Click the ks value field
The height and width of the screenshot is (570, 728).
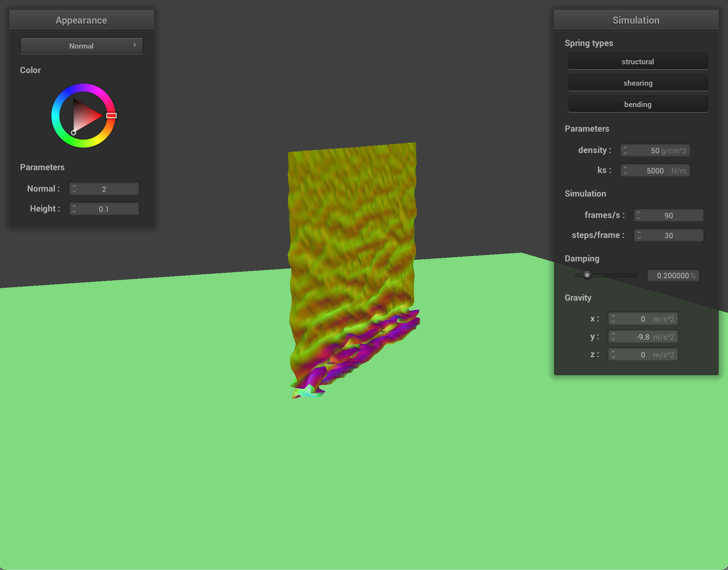[x=655, y=170]
